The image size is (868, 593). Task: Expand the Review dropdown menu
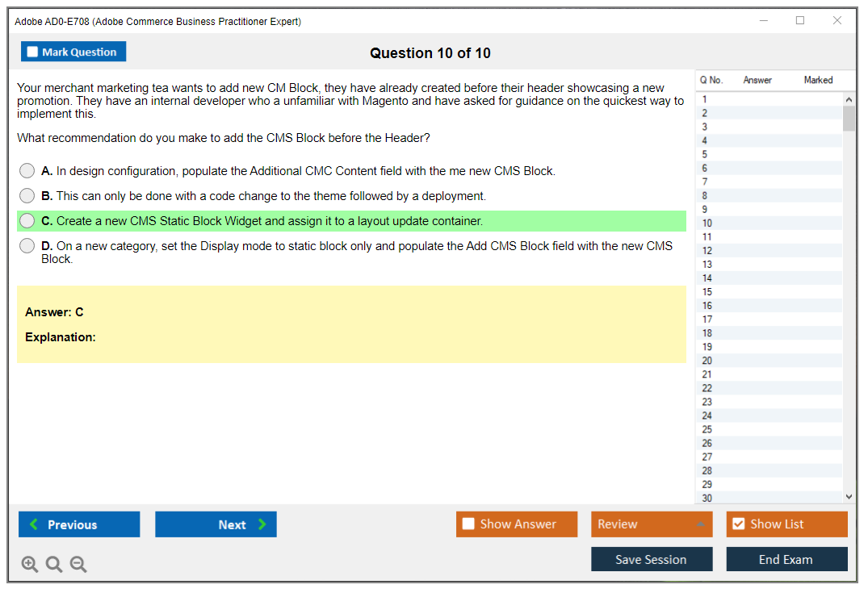pyautogui.click(x=700, y=524)
